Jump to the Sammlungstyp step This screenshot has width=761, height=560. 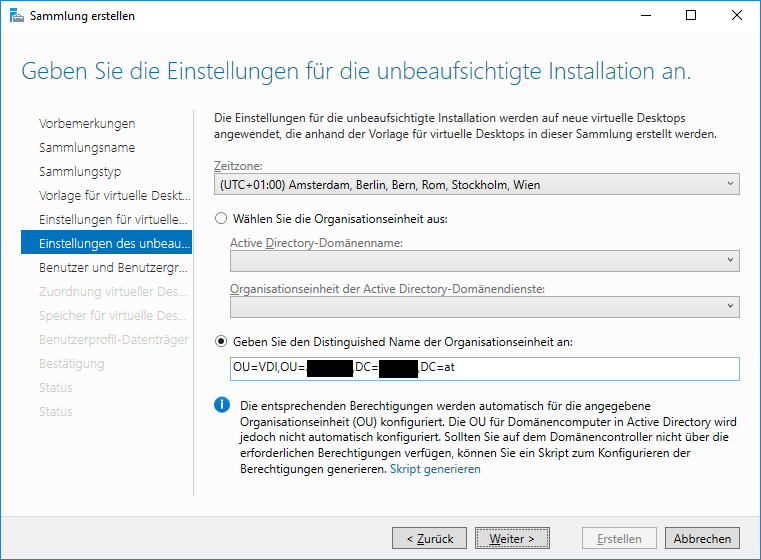click(80, 172)
